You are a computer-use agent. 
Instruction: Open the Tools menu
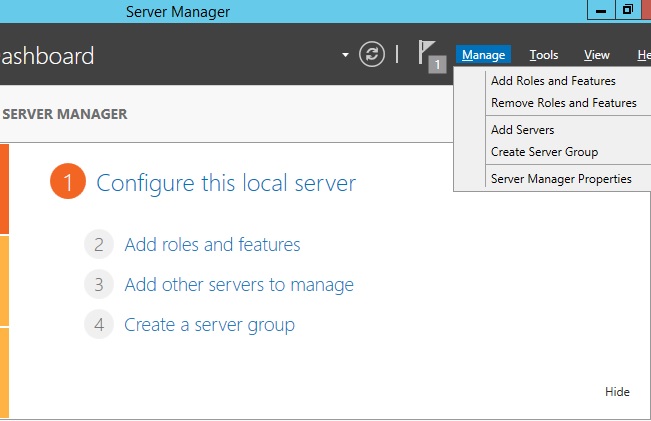543,54
